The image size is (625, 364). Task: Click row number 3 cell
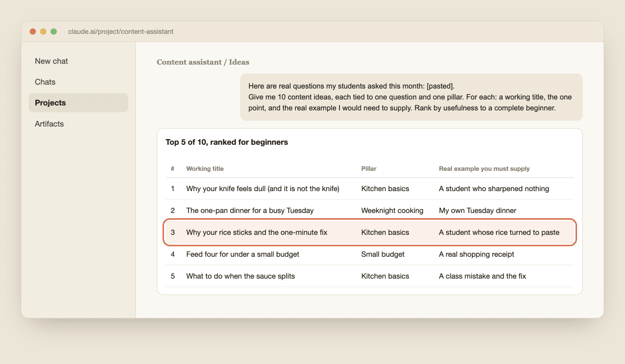pos(173,232)
